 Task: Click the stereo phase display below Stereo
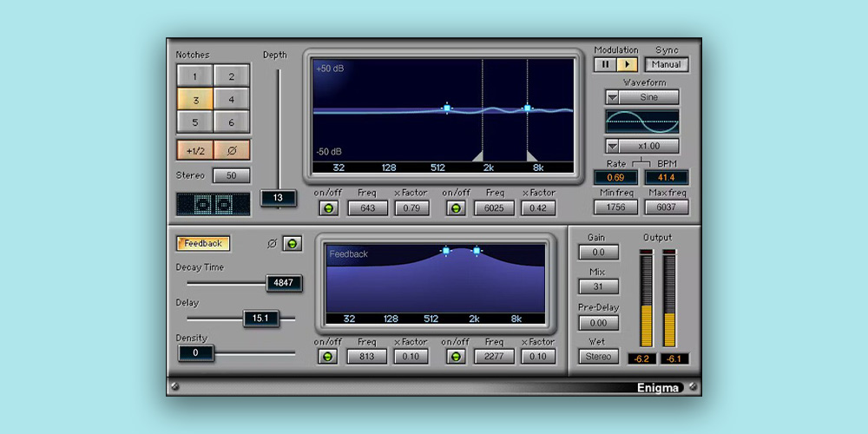[x=214, y=204]
